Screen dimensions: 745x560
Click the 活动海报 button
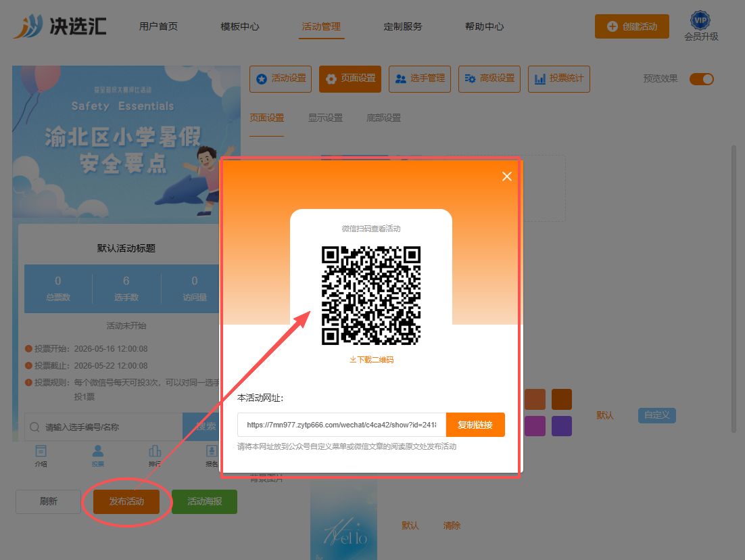coord(204,502)
